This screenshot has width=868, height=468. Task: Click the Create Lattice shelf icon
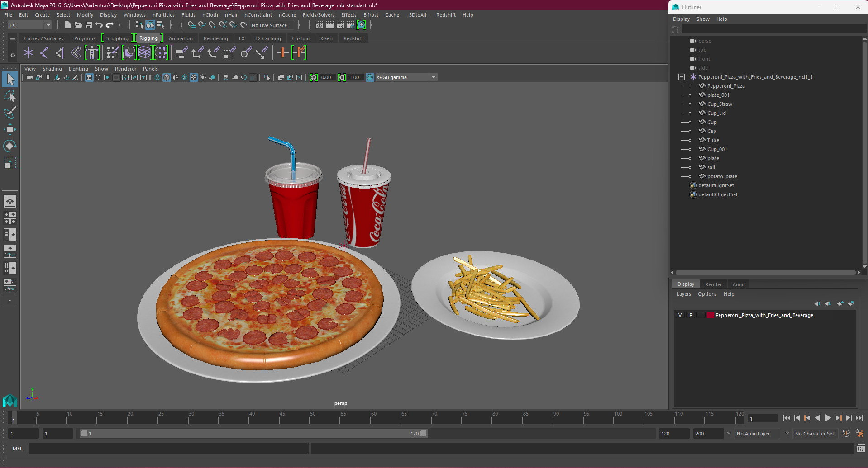click(x=144, y=53)
